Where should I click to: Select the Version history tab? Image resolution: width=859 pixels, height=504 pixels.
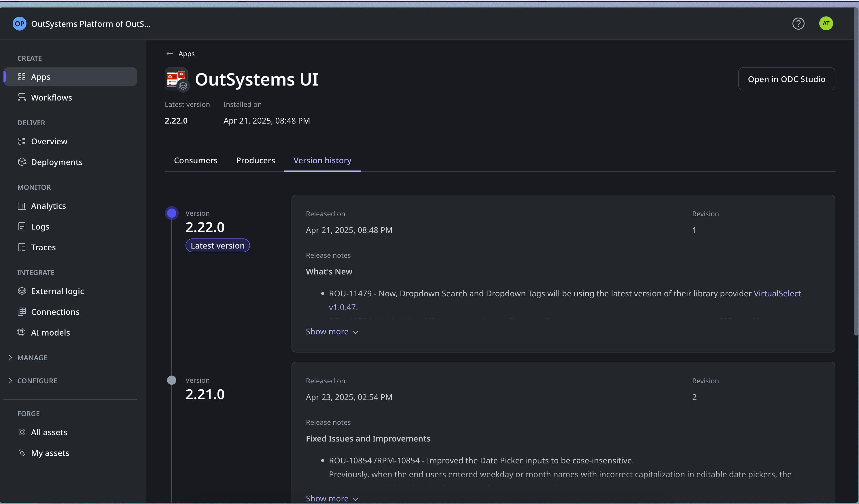[322, 160]
